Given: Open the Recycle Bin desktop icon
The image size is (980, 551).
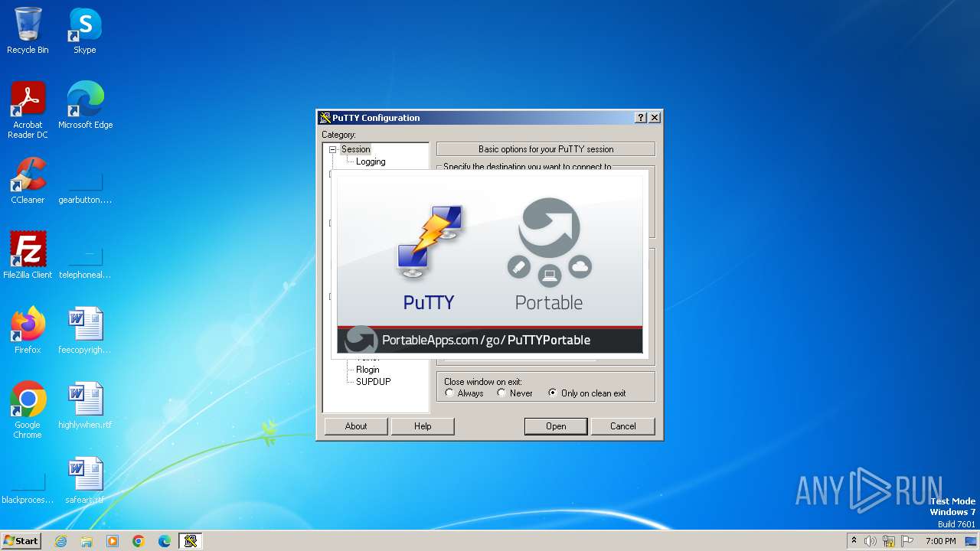Looking at the screenshot, I should (x=28, y=31).
